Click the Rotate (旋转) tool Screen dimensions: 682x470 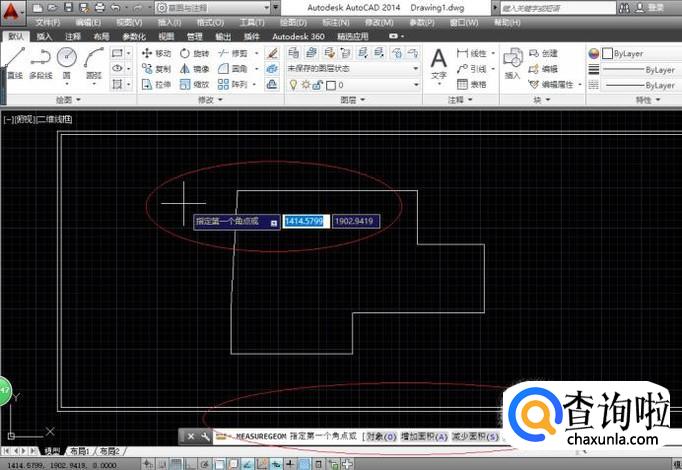[x=196, y=53]
